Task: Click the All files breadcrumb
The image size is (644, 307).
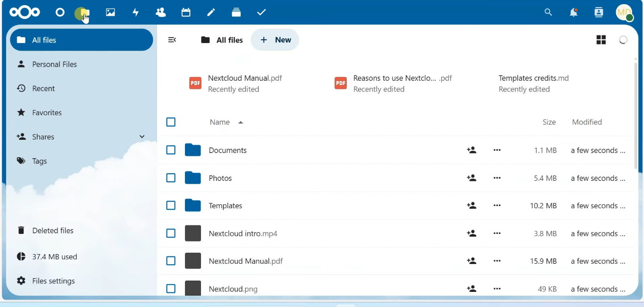Action: click(221, 41)
